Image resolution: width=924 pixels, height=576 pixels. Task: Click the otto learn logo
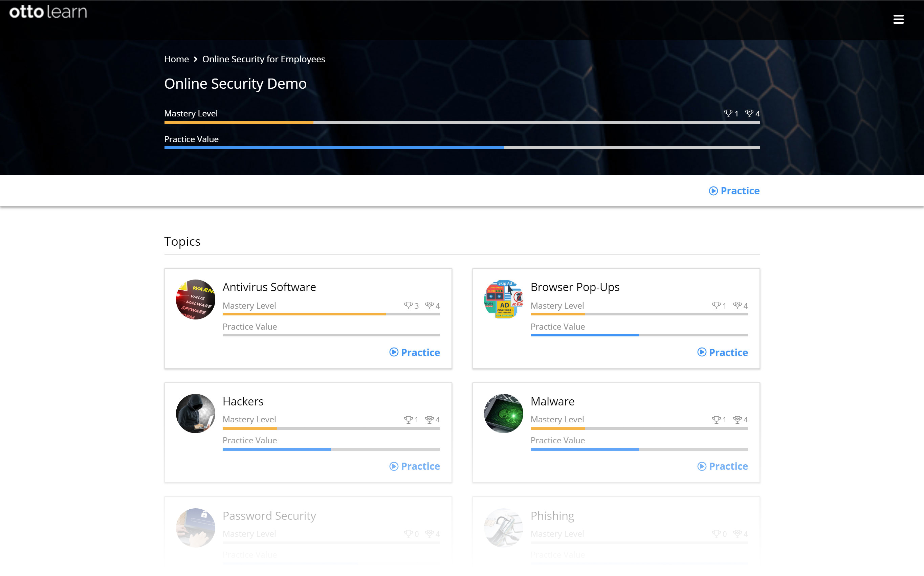coord(48,12)
